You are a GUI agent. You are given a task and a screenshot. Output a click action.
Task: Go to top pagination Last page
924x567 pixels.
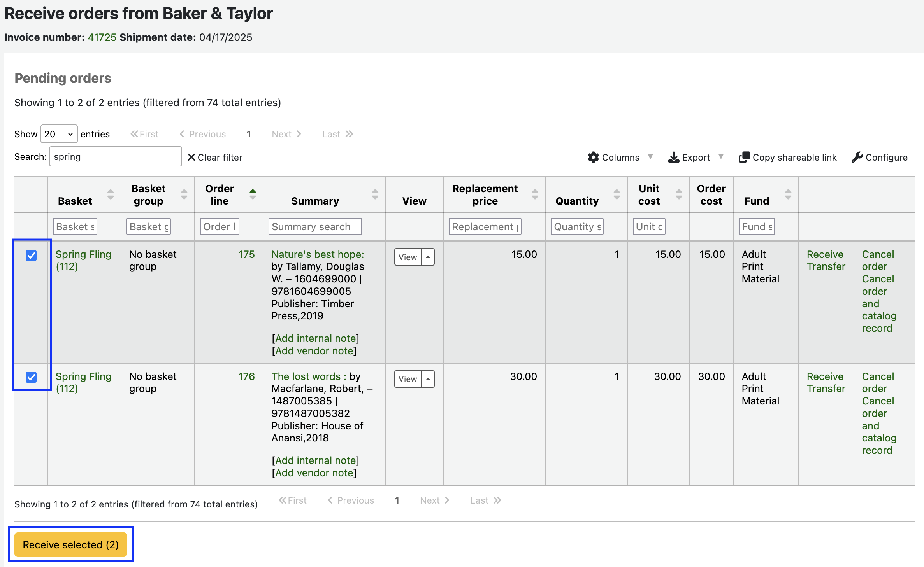pos(337,134)
